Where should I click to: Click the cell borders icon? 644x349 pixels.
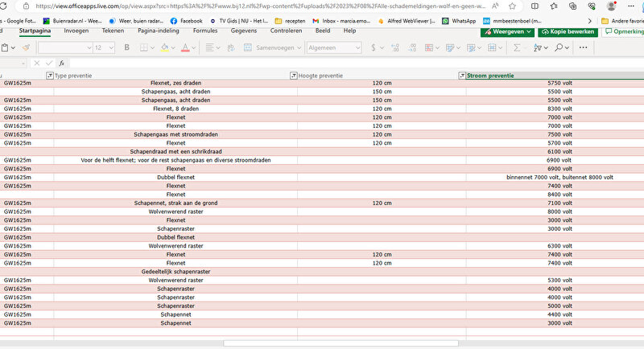tap(144, 48)
